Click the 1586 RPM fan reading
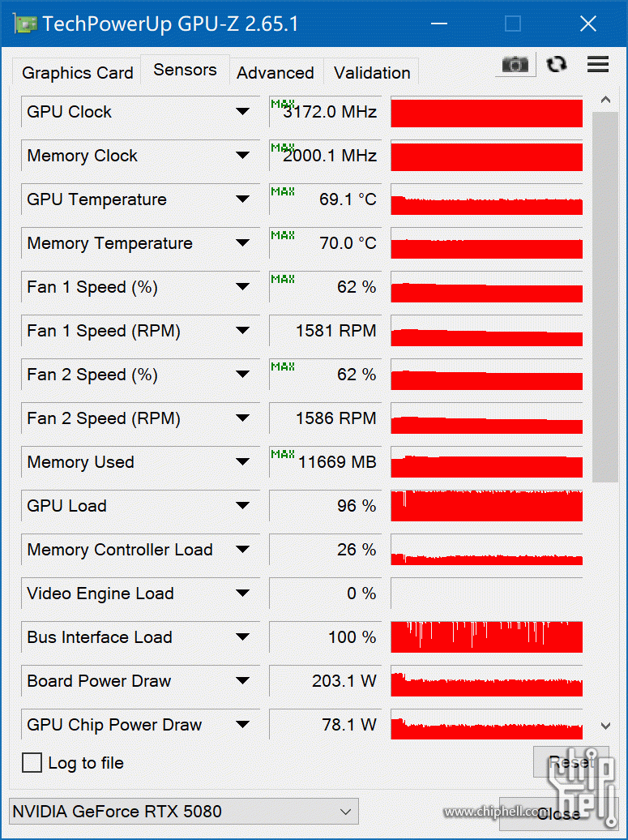 336,418
